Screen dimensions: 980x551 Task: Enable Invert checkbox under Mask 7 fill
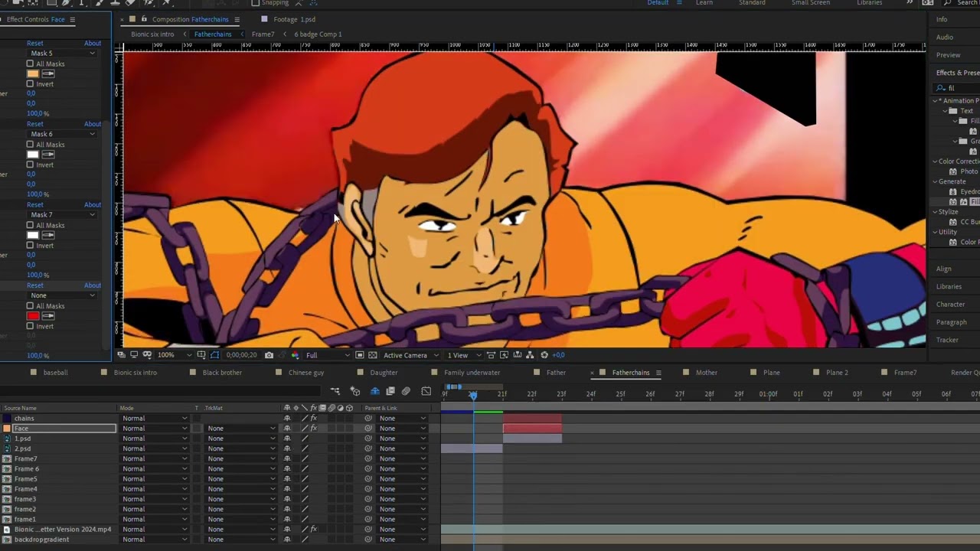click(31, 245)
